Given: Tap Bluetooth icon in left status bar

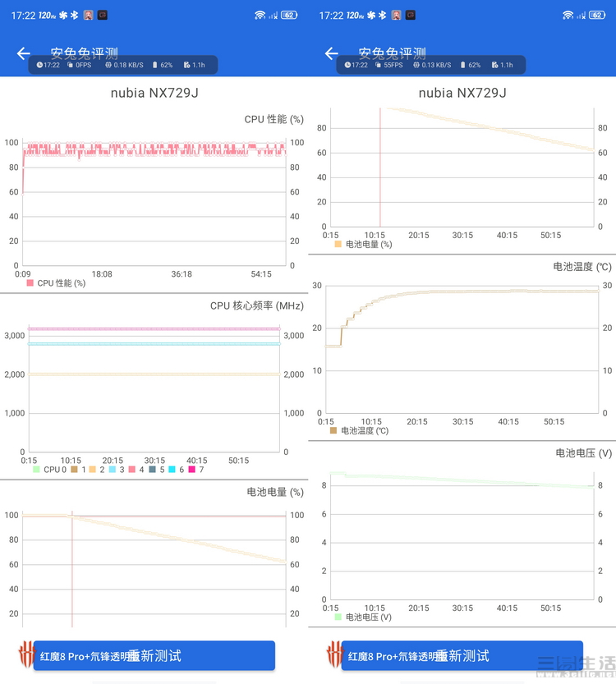Looking at the screenshot, I should point(75,16).
